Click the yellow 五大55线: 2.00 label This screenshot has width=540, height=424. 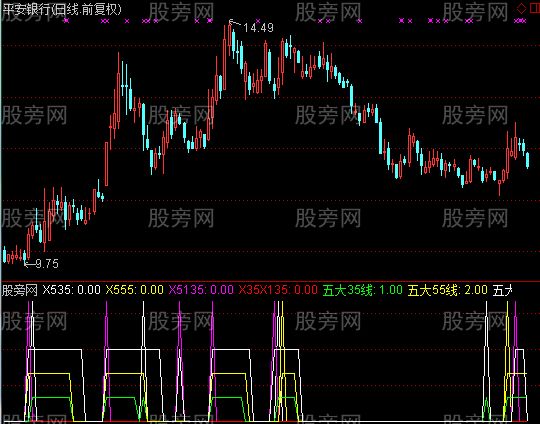(448, 290)
